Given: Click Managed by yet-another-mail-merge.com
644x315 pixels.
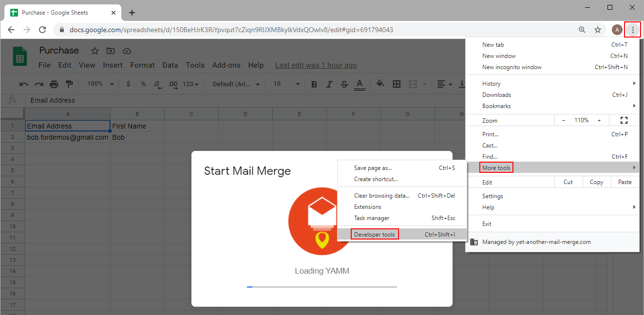Looking at the screenshot, I should tap(552, 242).
